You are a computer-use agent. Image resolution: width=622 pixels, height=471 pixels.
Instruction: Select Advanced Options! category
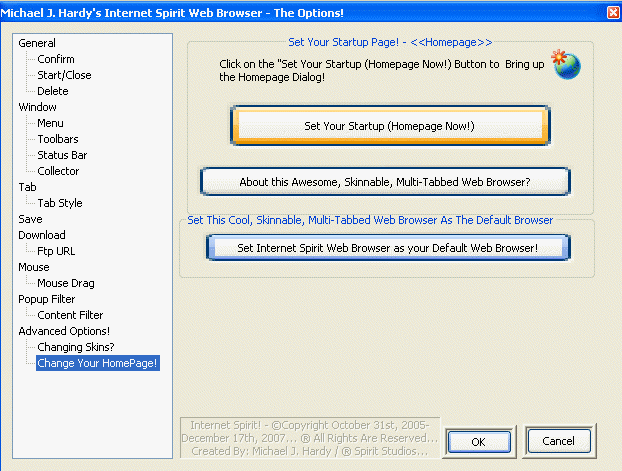64,331
